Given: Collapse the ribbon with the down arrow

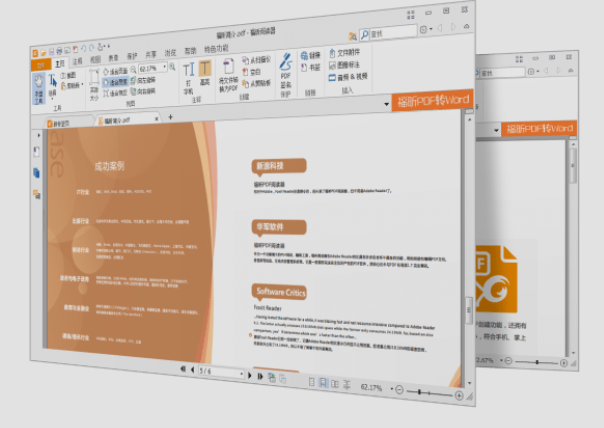Looking at the screenshot, I should click(x=386, y=104).
